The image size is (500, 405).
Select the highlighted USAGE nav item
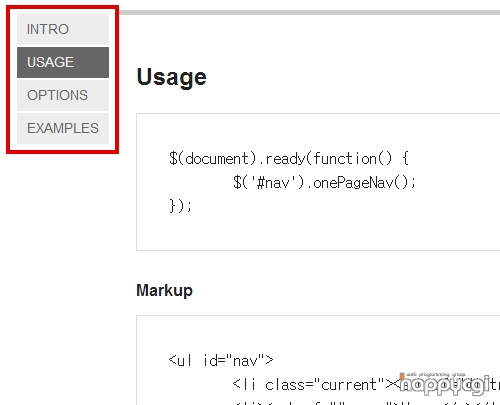tap(63, 62)
